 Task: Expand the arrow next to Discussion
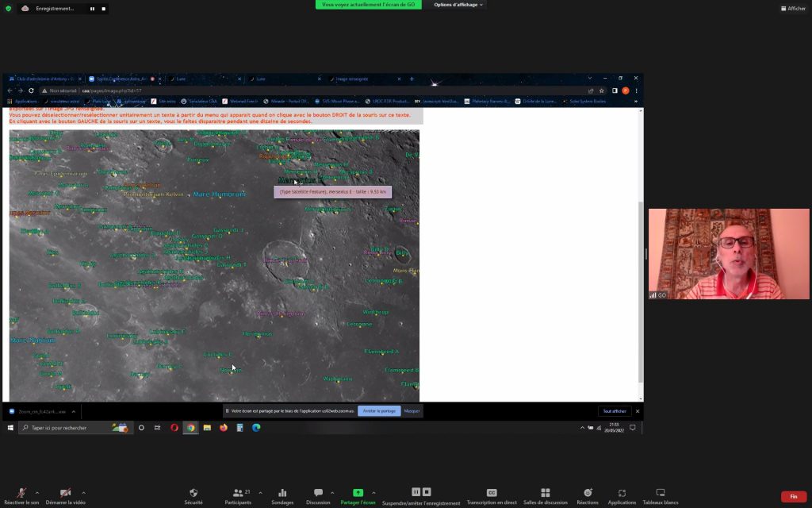click(x=332, y=492)
